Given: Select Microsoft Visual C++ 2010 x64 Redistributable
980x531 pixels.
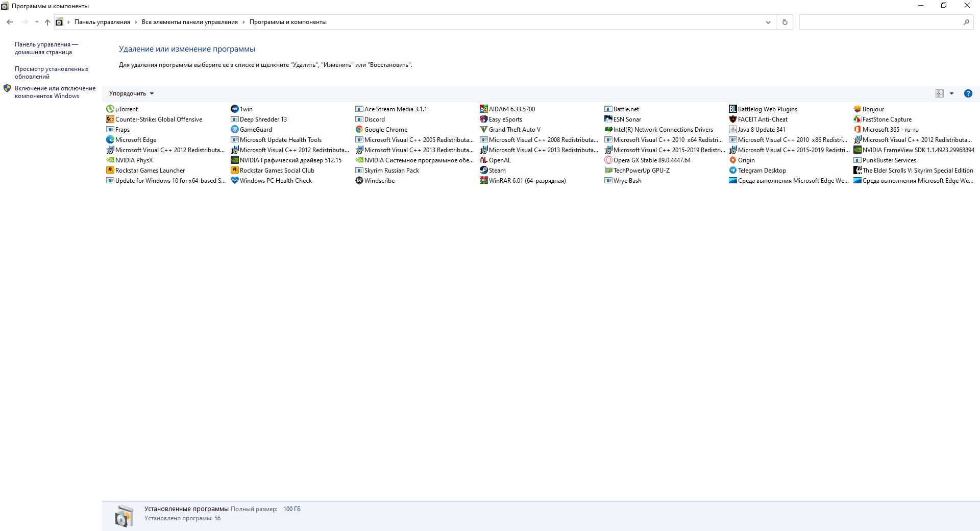Looking at the screenshot, I should (x=664, y=140).
